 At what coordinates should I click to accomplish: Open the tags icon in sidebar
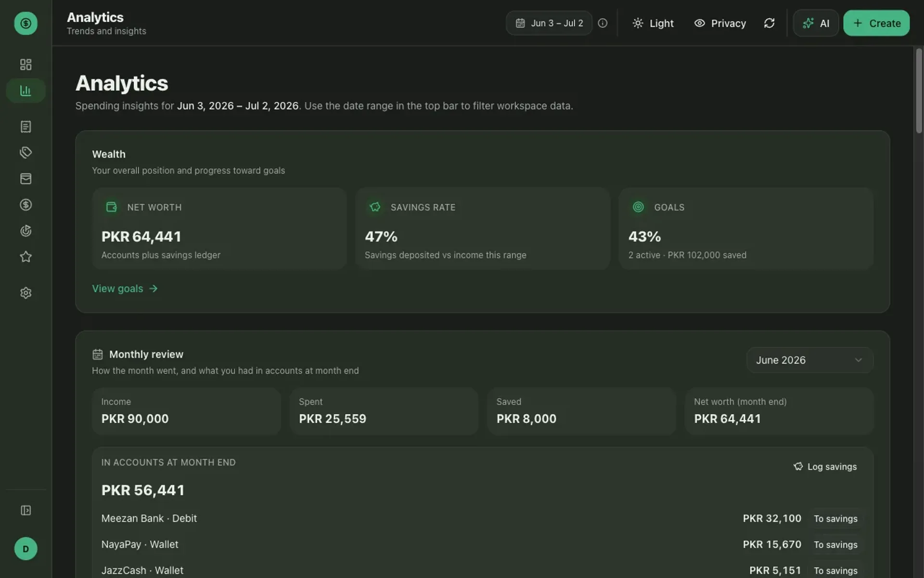[26, 153]
